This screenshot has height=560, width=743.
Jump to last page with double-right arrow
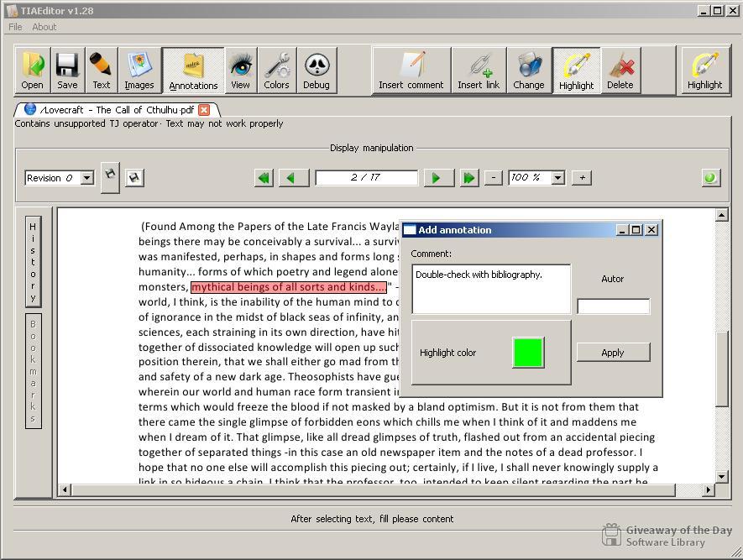469,178
